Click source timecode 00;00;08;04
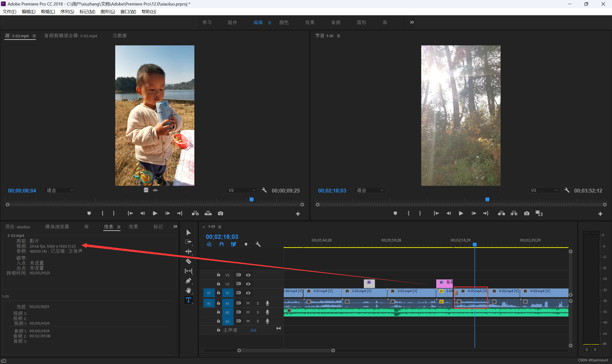 (x=22, y=191)
